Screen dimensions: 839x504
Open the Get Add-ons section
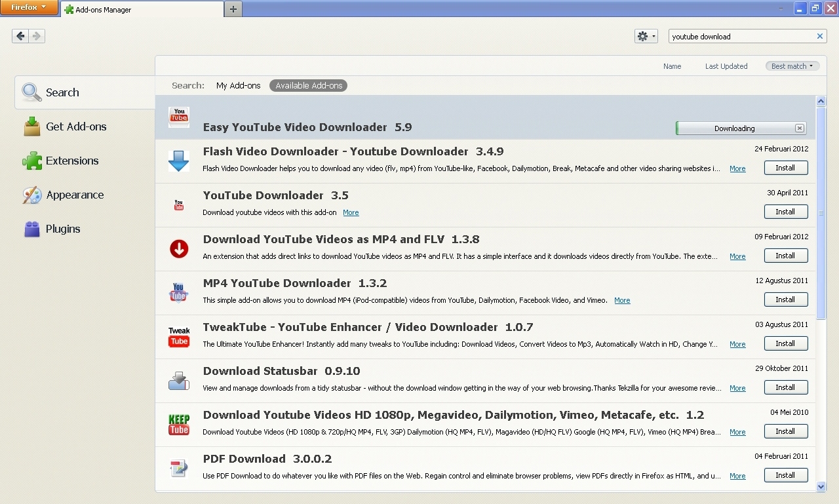pos(85,126)
